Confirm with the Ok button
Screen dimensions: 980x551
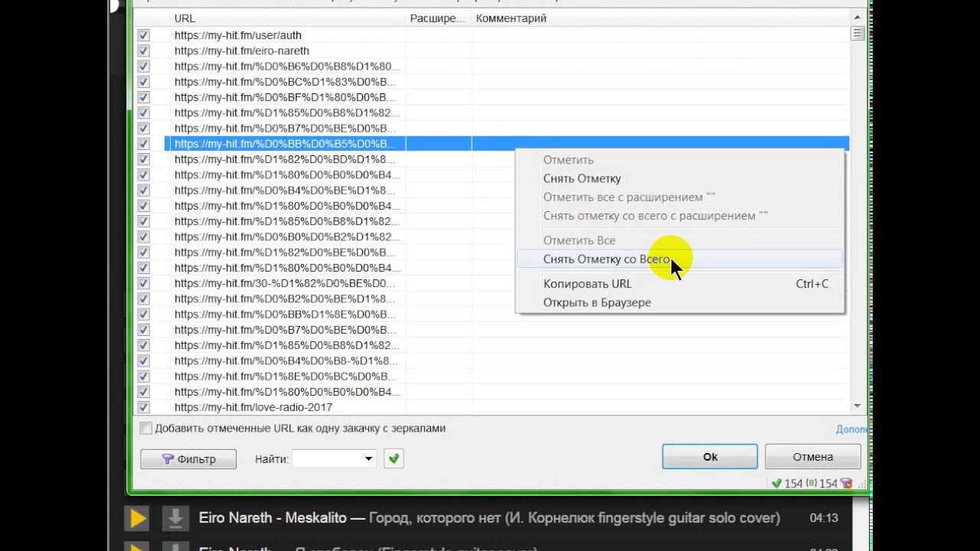pyautogui.click(x=710, y=457)
